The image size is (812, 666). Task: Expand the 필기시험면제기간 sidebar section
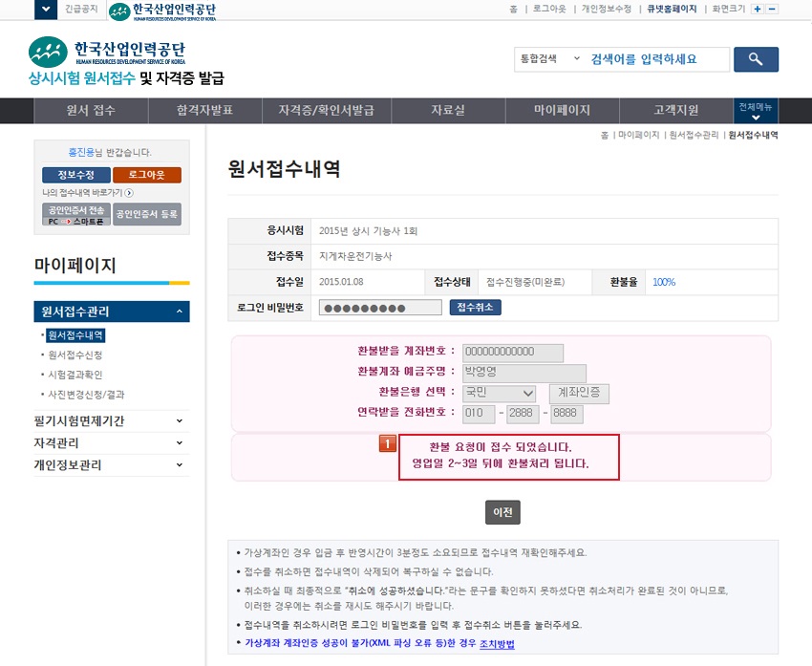pos(180,420)
